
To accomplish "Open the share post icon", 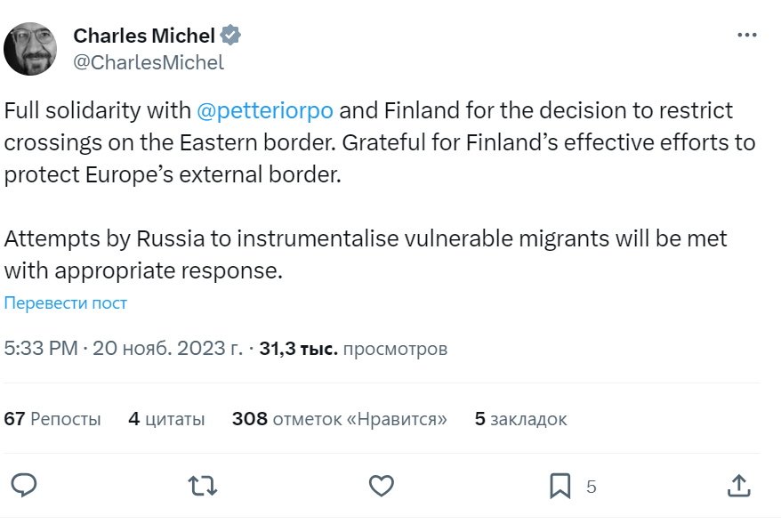I will tap(738, 486).
